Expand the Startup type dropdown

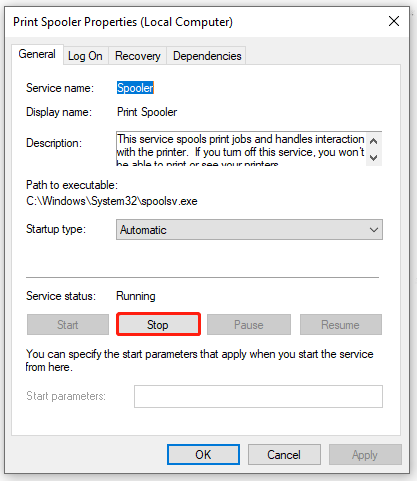click(x=249, y=230)
